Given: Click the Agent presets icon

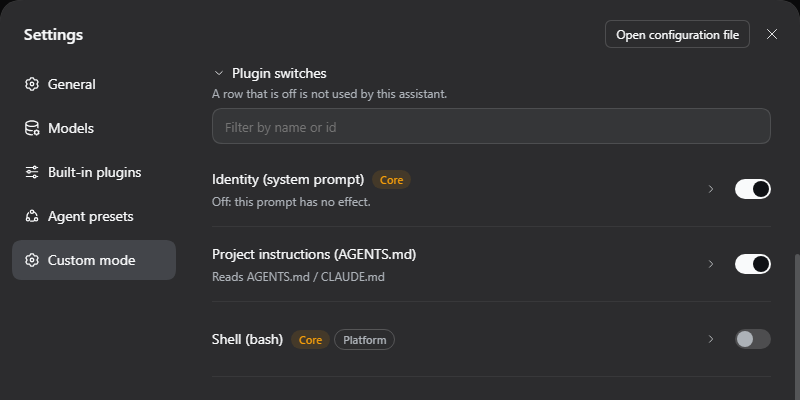Looking at the screenshot, I should pyautogui.click(x=32, y=216).
